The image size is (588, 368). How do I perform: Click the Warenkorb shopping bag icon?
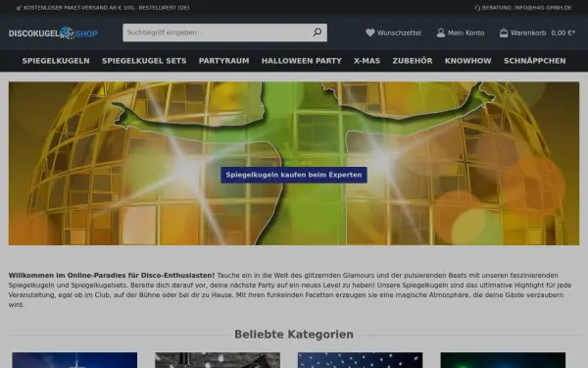pyautogui.click(x=504, y=32)
